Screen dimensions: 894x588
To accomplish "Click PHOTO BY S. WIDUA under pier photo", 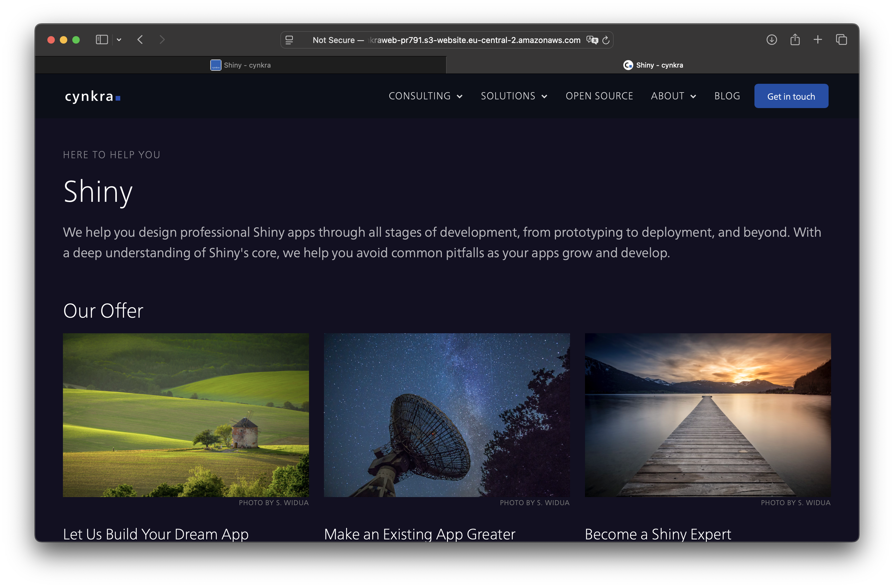I will tap(796, 503).
